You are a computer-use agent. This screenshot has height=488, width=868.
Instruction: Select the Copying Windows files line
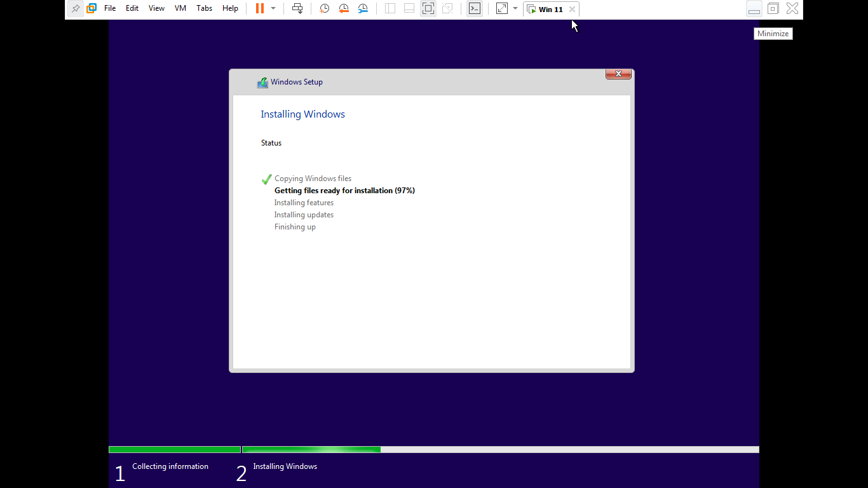coord(313,179)
